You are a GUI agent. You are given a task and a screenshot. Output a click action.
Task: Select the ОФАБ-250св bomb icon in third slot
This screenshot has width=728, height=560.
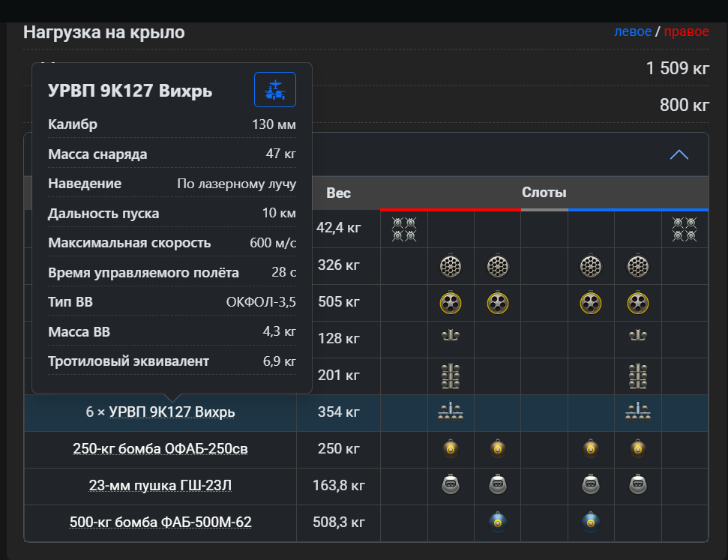(x=498, y=448)
